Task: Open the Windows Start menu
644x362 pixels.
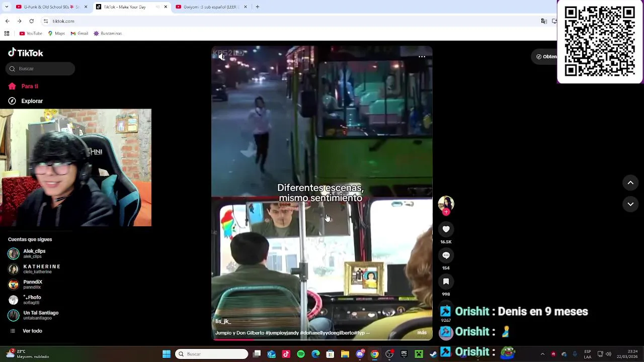Action: [x=166, y=354]
